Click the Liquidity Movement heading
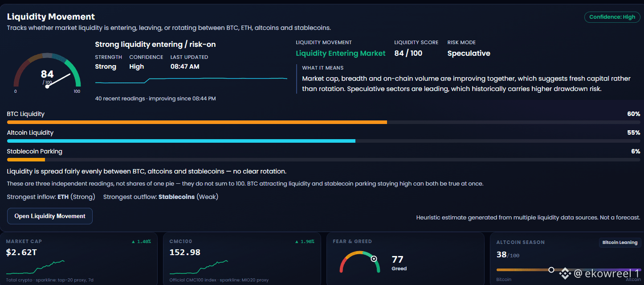The image size is (644, 285). point(51,17)
